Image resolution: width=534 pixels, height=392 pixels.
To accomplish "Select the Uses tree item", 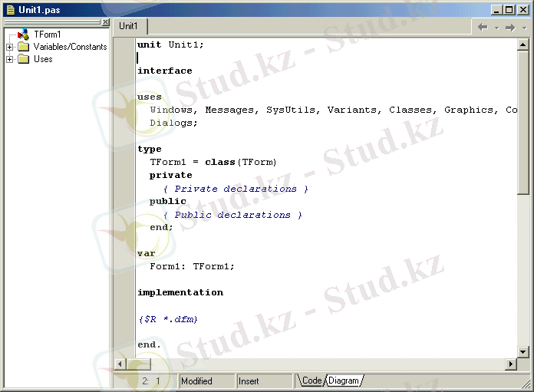I will pos(43,59).
